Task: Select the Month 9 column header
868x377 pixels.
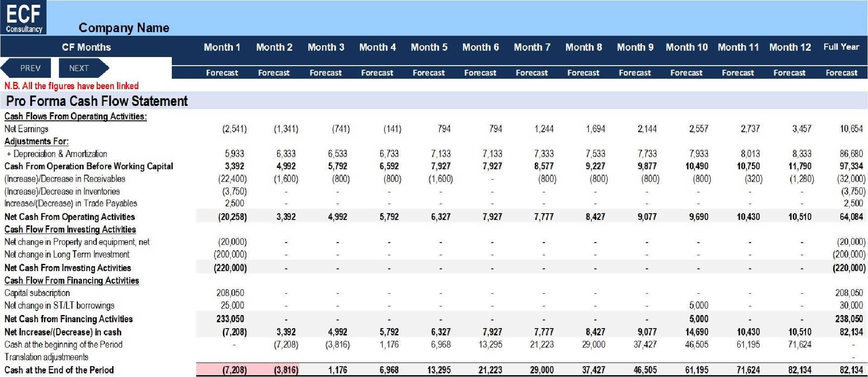Action: pyautogui.click(x=635, y=47)
